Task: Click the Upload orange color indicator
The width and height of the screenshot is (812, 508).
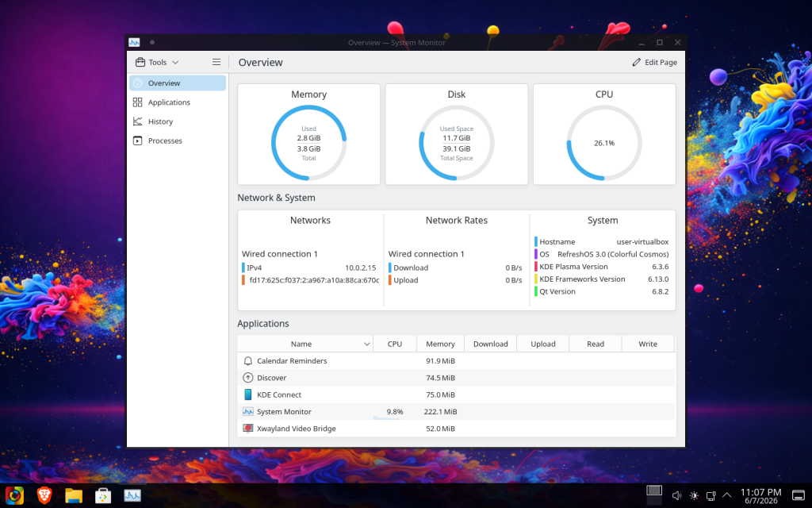Action: click(x=390, y=280)
